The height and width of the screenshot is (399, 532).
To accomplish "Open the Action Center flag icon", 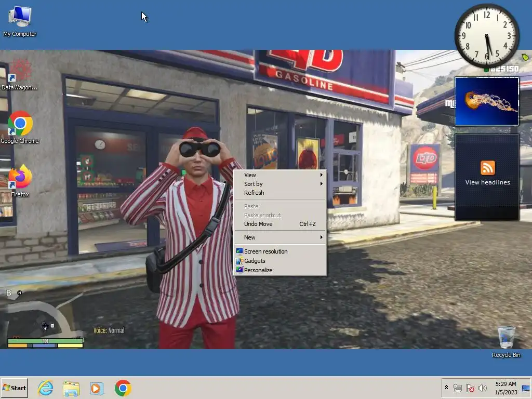I will 470,388.
